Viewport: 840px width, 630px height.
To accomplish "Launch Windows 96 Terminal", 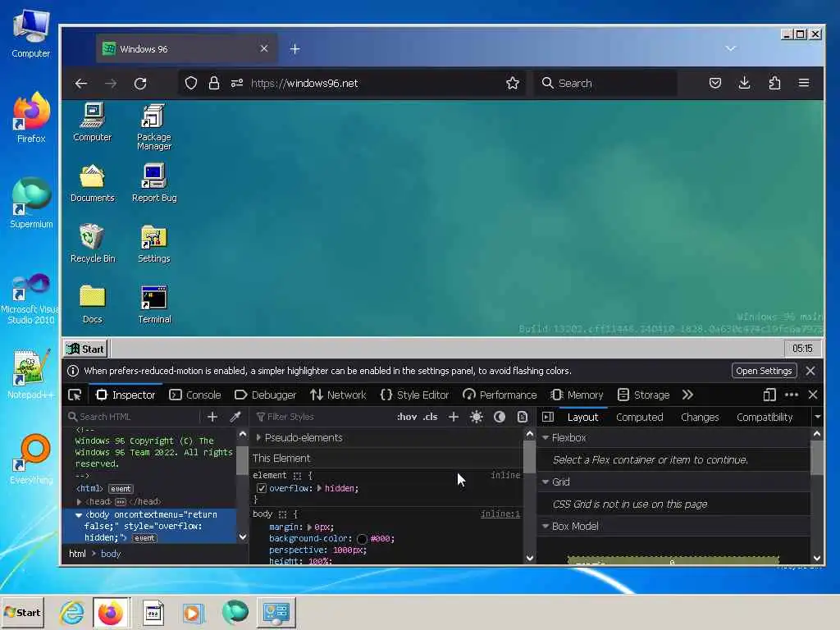I will [154, 304].
